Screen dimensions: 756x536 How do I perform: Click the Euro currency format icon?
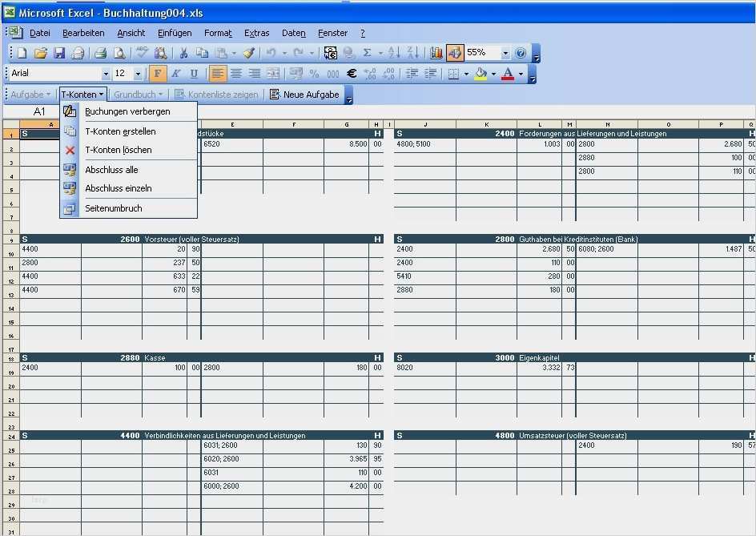351,74
